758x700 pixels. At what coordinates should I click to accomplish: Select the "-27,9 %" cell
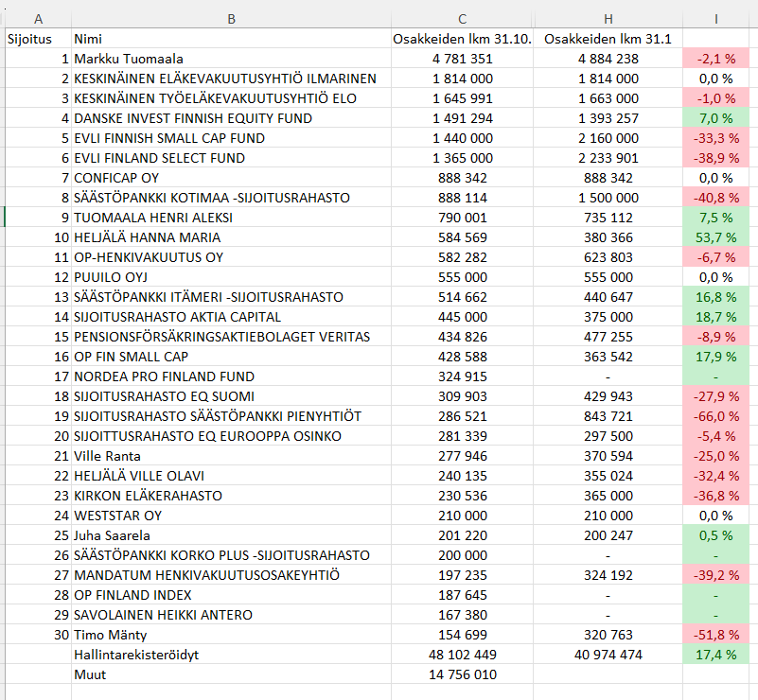716,396
